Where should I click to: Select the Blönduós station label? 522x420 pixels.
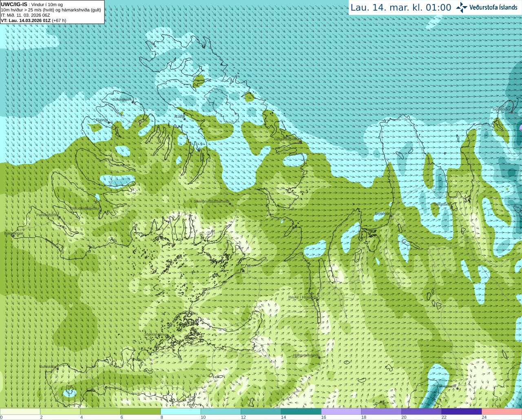(x=382, y=213)
